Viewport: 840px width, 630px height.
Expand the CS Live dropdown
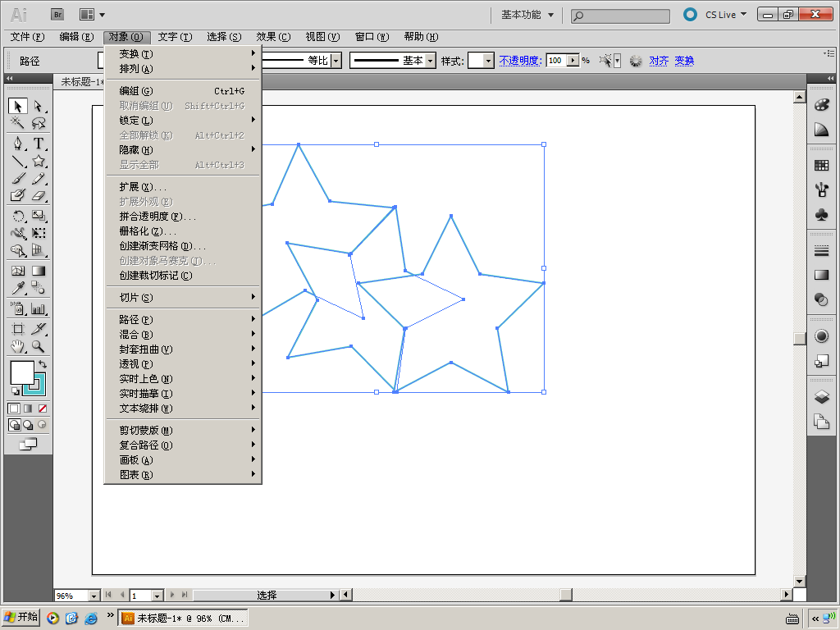click(743, 15)
